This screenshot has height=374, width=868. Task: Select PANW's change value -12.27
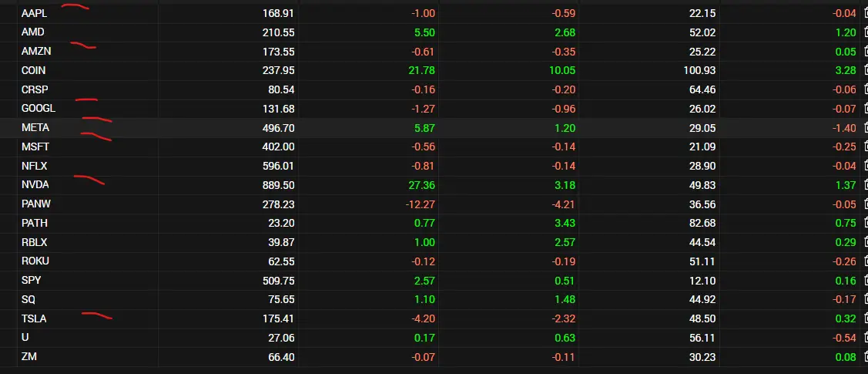pyautogui.click(x=421, y=204)
